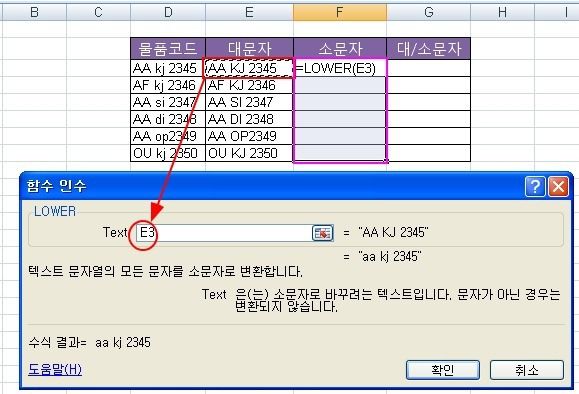Click the 취소 button
Screen dimensions: 579x394
click(527, 370)
